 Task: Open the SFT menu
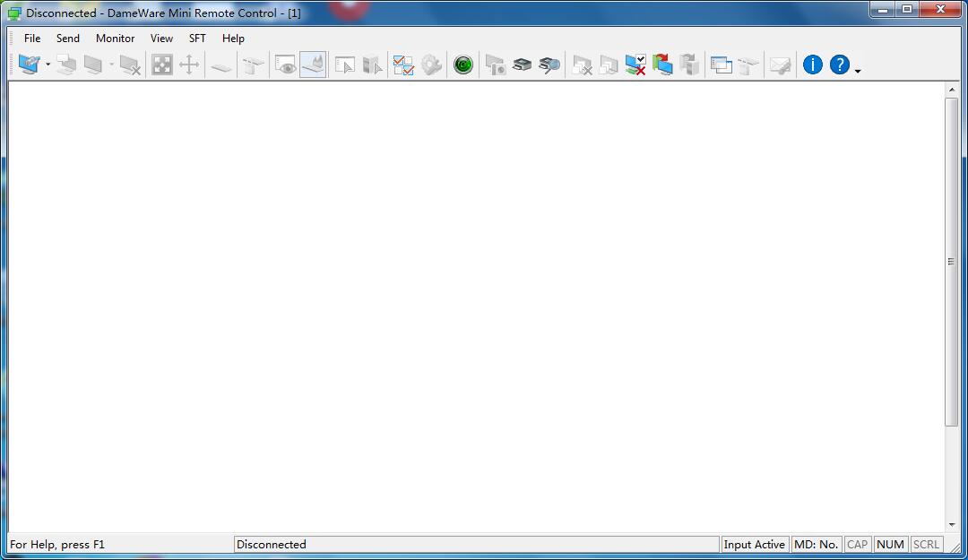pos(197,39)
